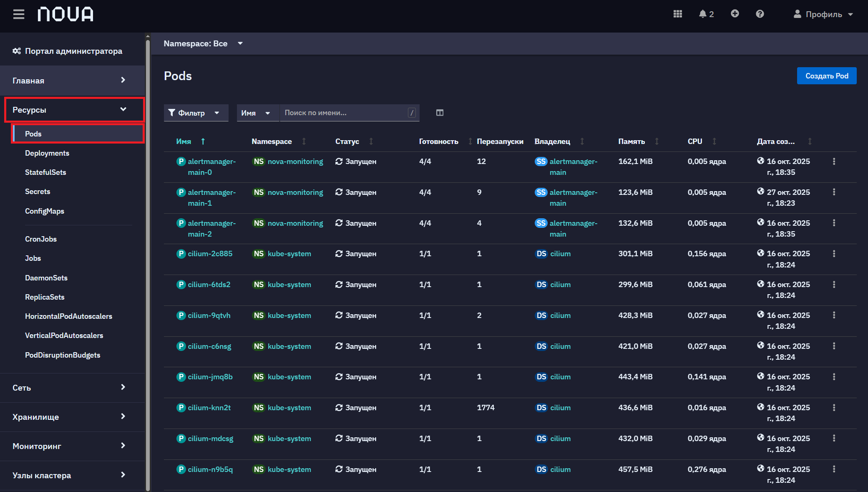Viewport: 868px width, 492px height.
Task: Open the help question mark icon
Action: 760,14
